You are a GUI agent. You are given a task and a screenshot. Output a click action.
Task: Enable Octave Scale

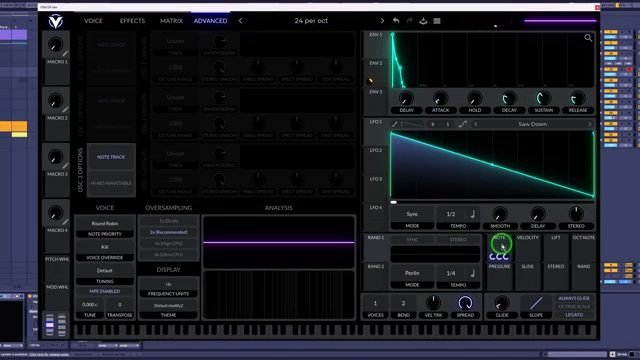(574, 307)
